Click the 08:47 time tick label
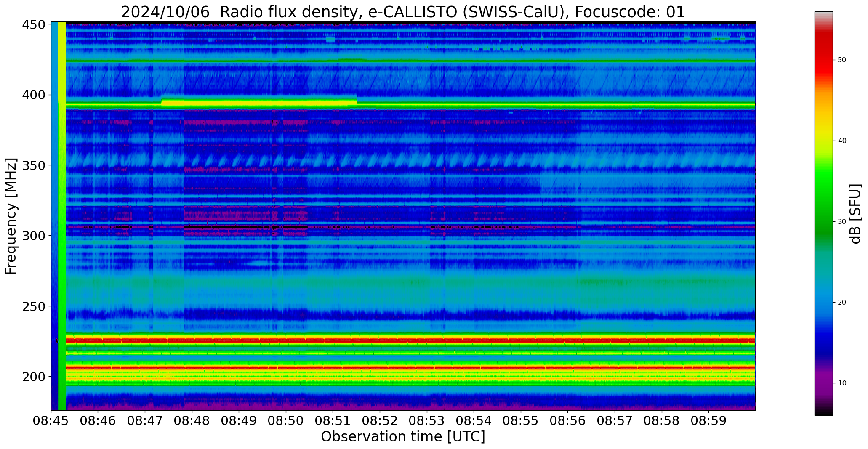 tap(145, 421)
